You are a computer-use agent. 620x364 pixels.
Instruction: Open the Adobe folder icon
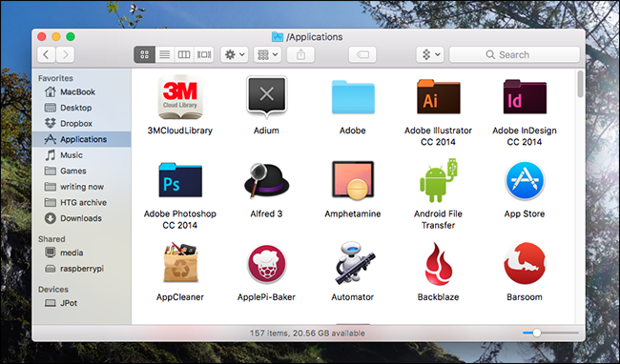(x=353, y=97)
